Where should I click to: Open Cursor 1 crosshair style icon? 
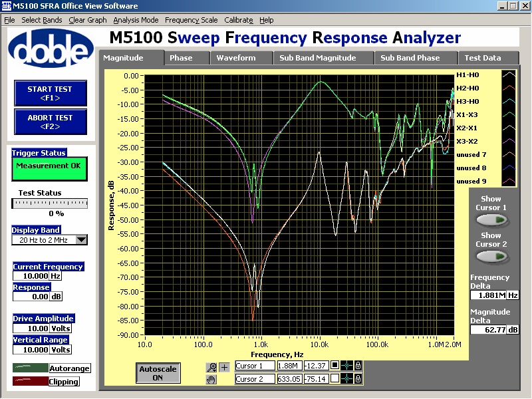[x=346, y=365]
